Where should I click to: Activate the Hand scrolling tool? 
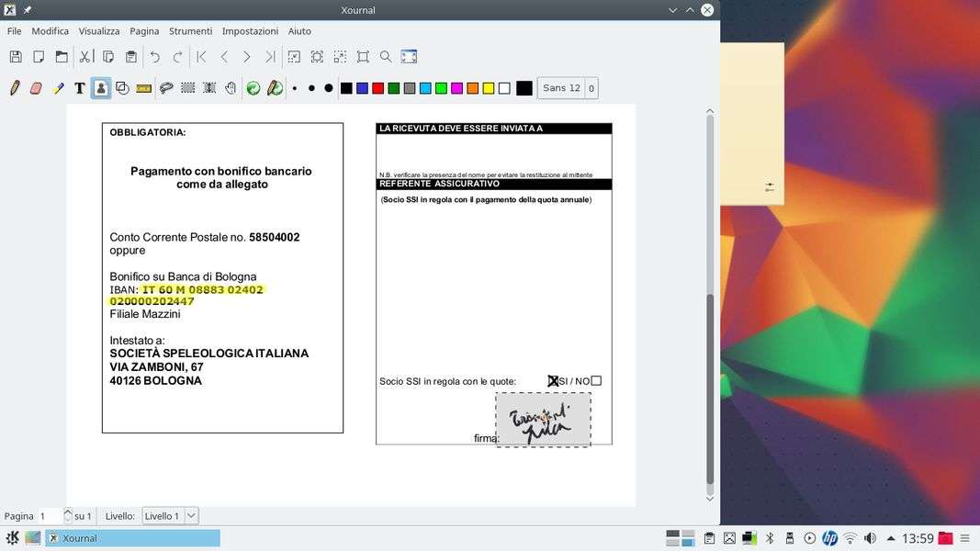[231, 88]
